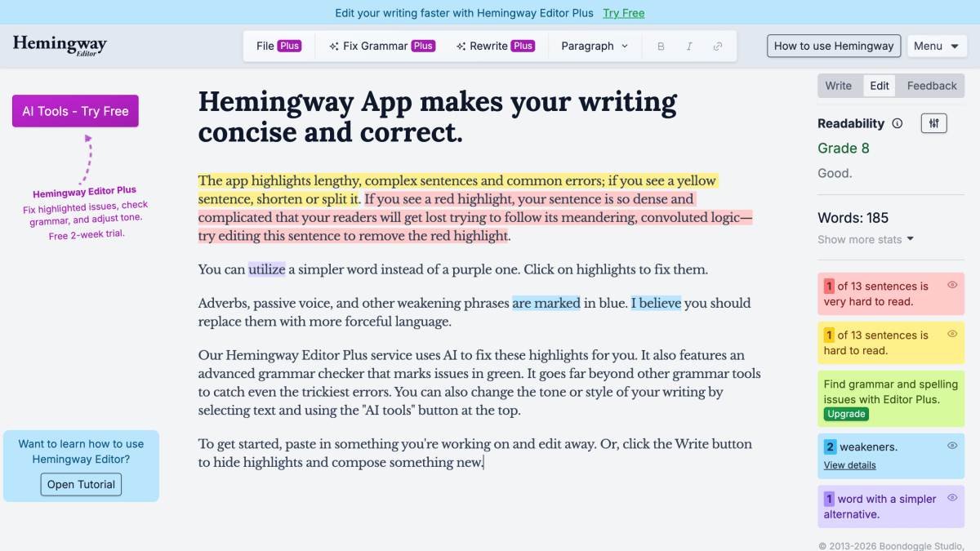Click the Open Tutorial button

click(x=81, y=484)
